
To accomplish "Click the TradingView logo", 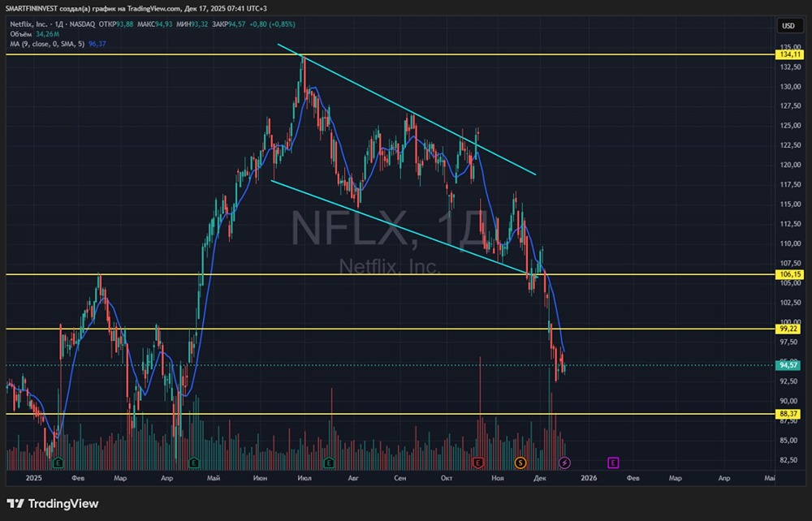I will [x=53, y=503].
